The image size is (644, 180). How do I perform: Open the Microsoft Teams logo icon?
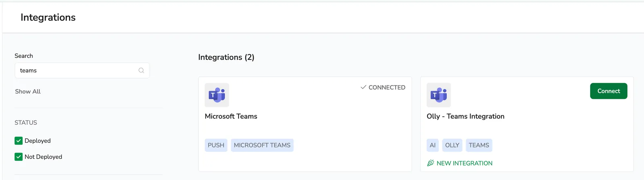click(217, 95)
